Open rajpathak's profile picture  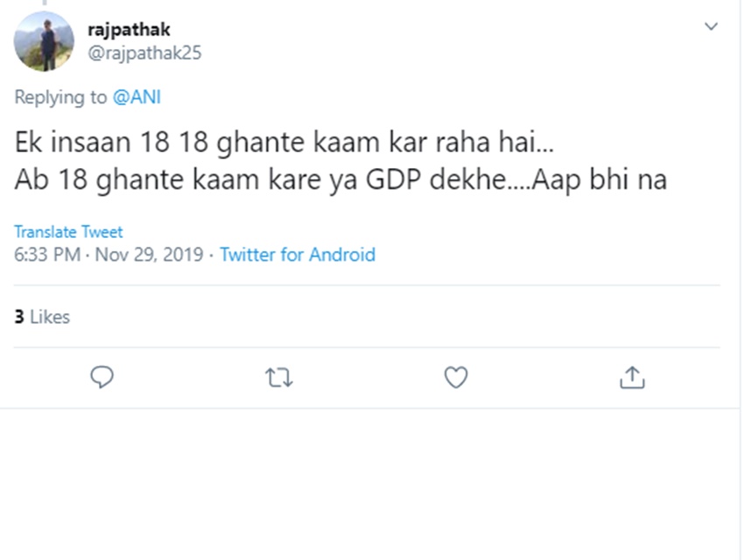(44, 42)
